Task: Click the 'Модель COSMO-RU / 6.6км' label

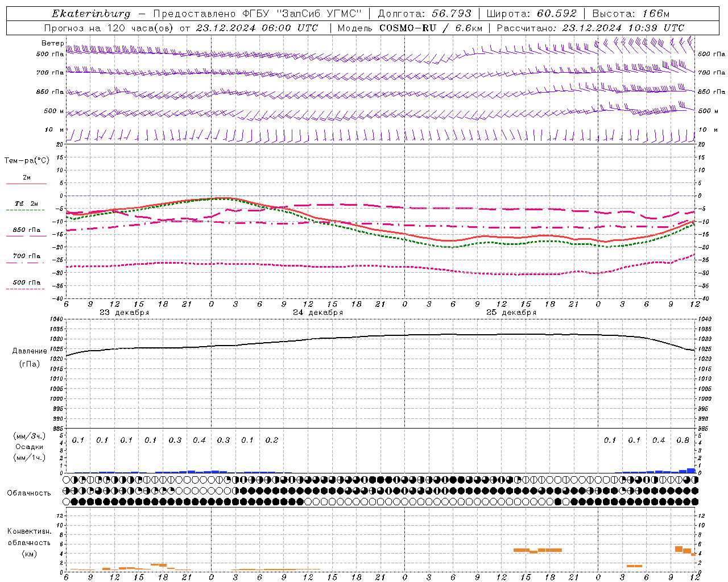Action: [410, 28]
